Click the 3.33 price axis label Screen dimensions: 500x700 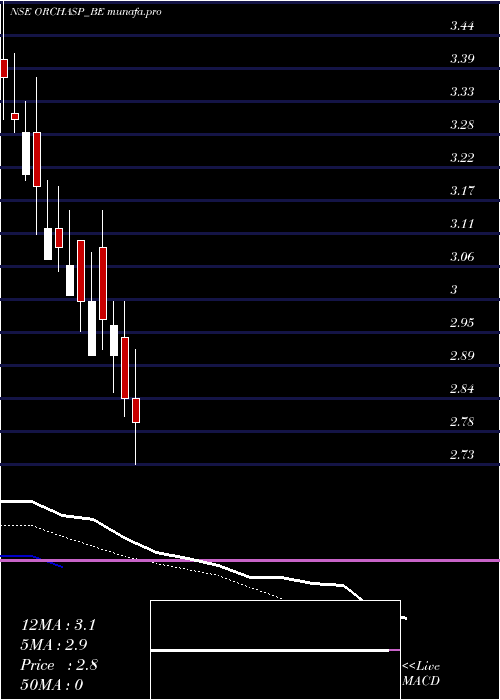click(462, 92)
